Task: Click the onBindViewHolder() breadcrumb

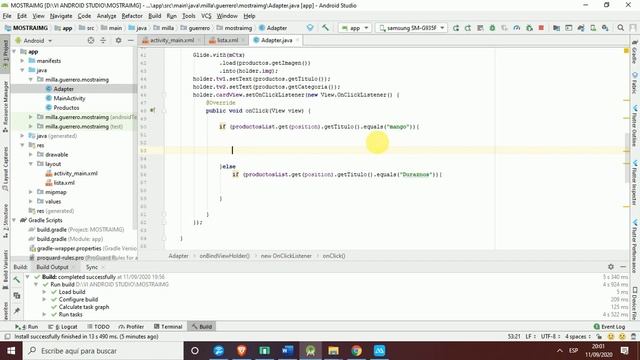Action: tap(224, 256)
